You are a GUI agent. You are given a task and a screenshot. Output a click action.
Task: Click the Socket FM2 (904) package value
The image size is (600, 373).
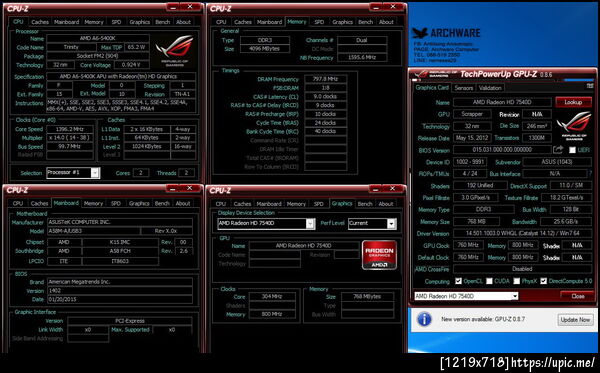tap(98, 56)
